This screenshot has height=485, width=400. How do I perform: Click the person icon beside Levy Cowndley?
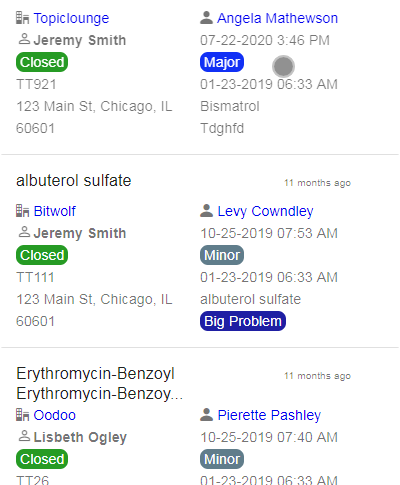coord(207,211)
